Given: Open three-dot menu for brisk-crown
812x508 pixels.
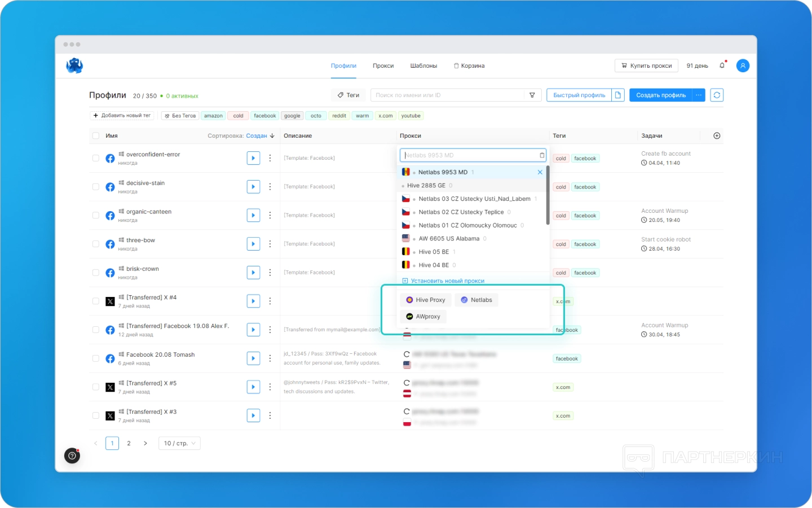Looking at the screenshot, I should coord(270,273).
